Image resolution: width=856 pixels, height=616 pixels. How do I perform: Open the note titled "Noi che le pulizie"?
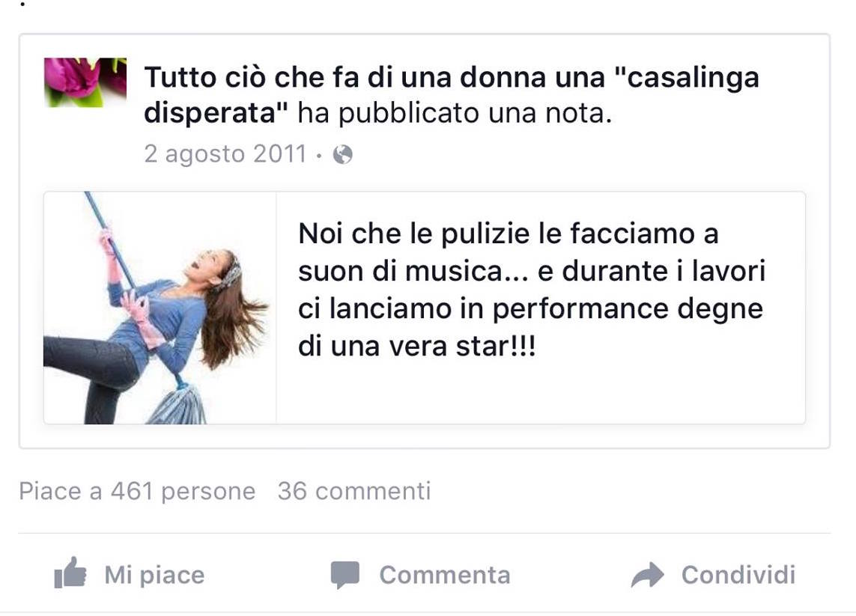(x=532, y=290)
